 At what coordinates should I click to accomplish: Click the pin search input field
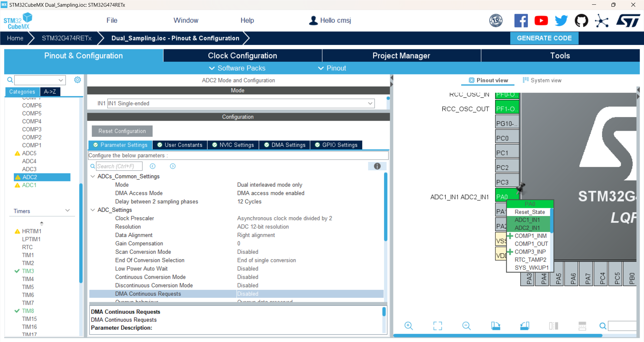pos(622,326)
